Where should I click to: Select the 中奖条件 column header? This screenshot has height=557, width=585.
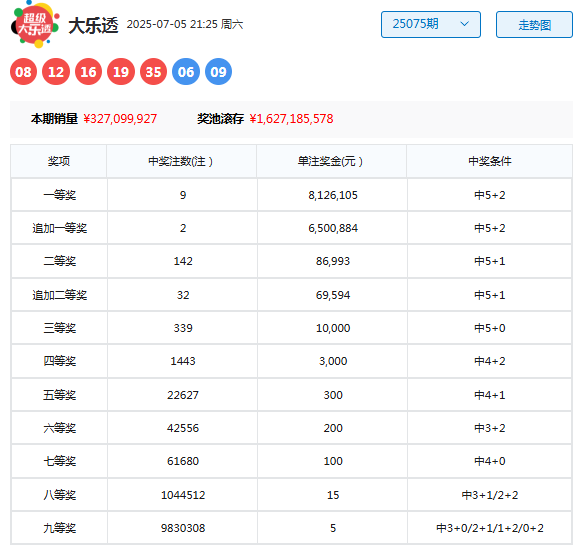pos(489,161)
